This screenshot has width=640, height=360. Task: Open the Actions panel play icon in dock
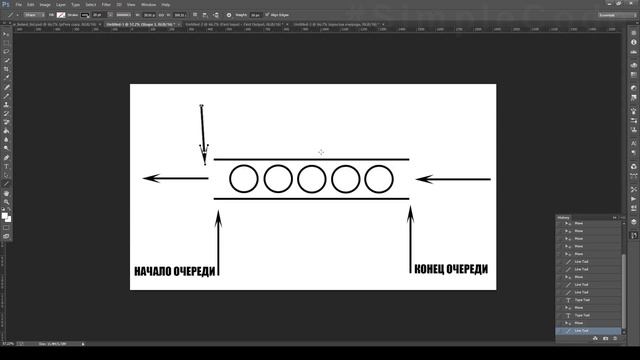click(x=633, y=199)
